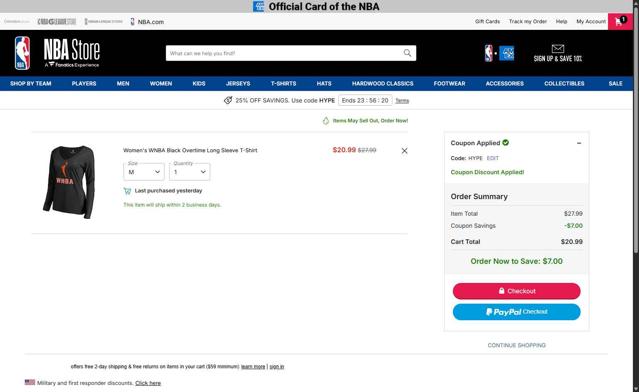Viewport: 639px width, 392px height.
Task: Open the shopping cart icon
Action: click(620, 21)
